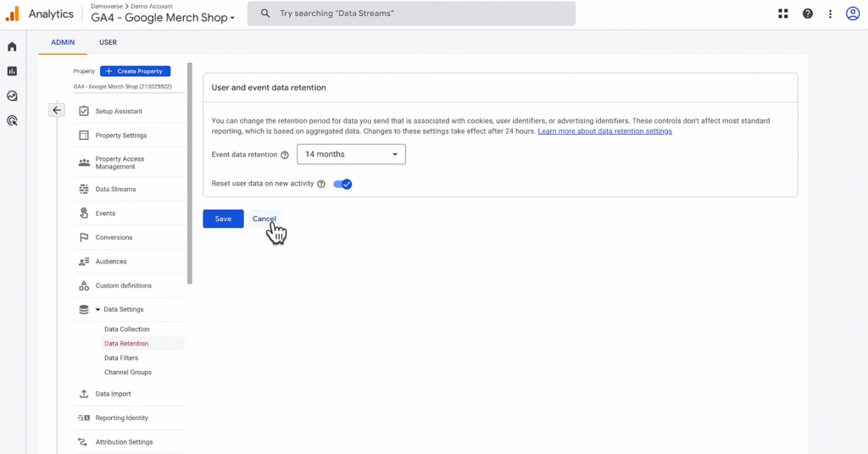This screenshot has height=454, width=868.
Task: Open the Reports bar chart icon
Action: 12,71
